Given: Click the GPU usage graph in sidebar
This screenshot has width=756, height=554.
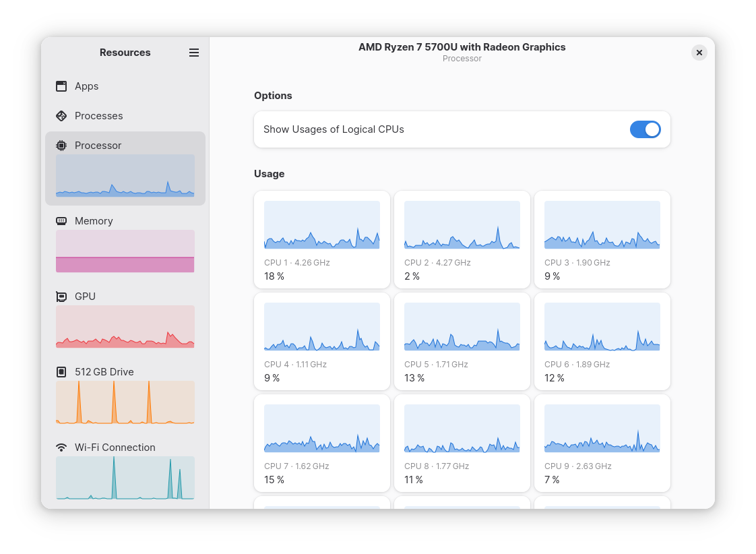Looking at the screenshot, I should click(125, 327).
